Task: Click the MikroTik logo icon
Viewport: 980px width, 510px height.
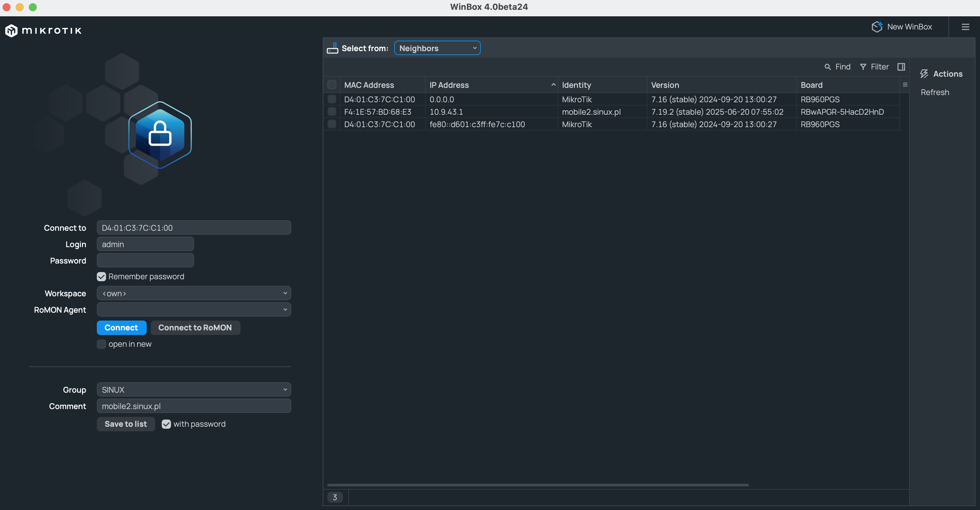Action: click(x=11, y=30)
